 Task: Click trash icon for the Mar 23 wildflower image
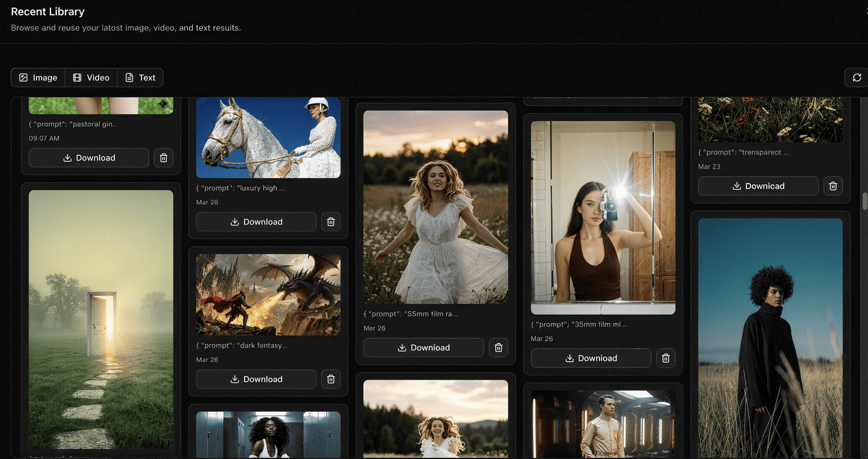point(832,186)
